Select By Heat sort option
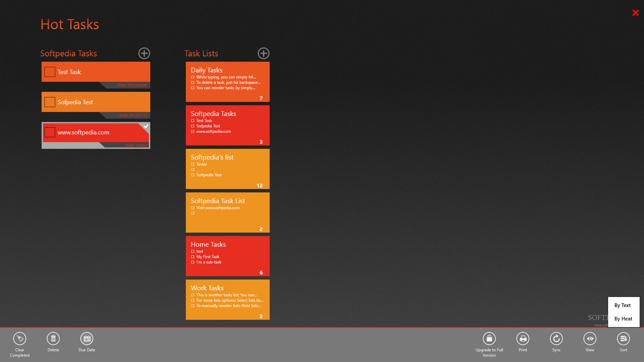This screenshot has height=362, width=644. (623, 319)
